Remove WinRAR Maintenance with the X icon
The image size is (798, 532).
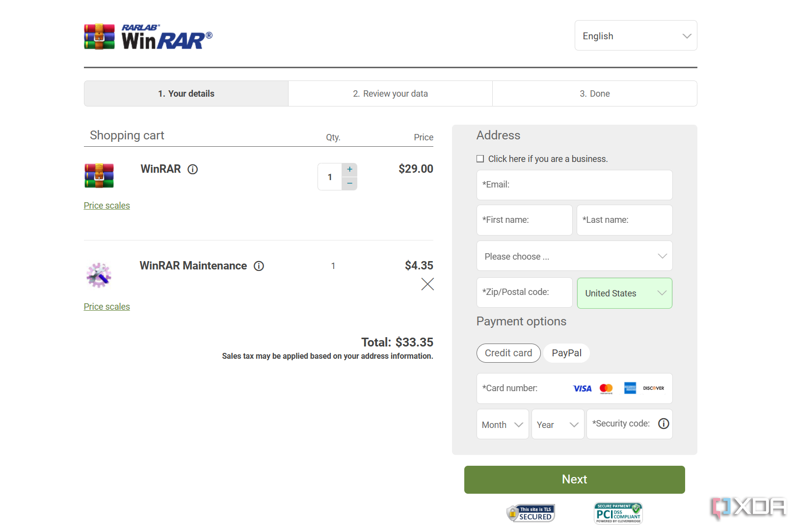pyautogui.click(x=427, y=284)
